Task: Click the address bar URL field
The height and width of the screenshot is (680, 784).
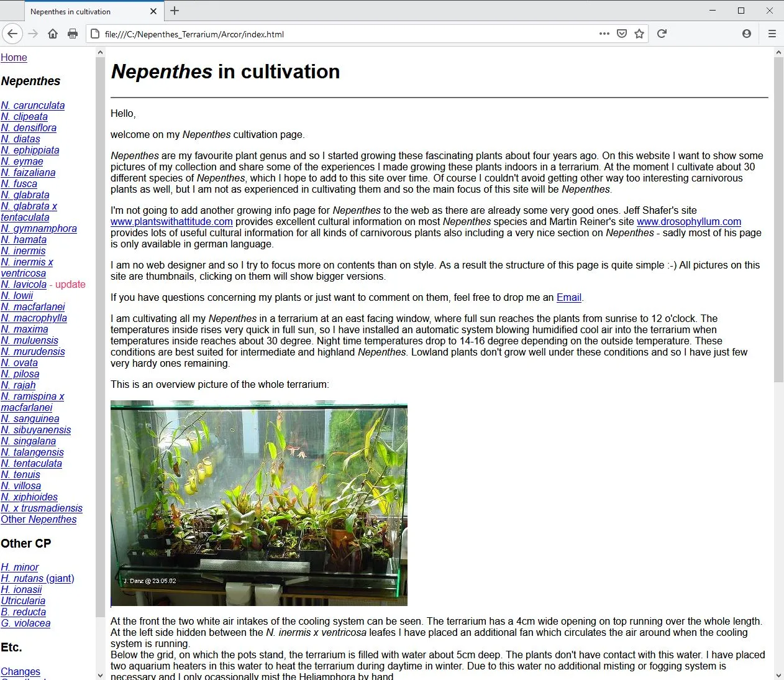Action: [x=342, y=34]
